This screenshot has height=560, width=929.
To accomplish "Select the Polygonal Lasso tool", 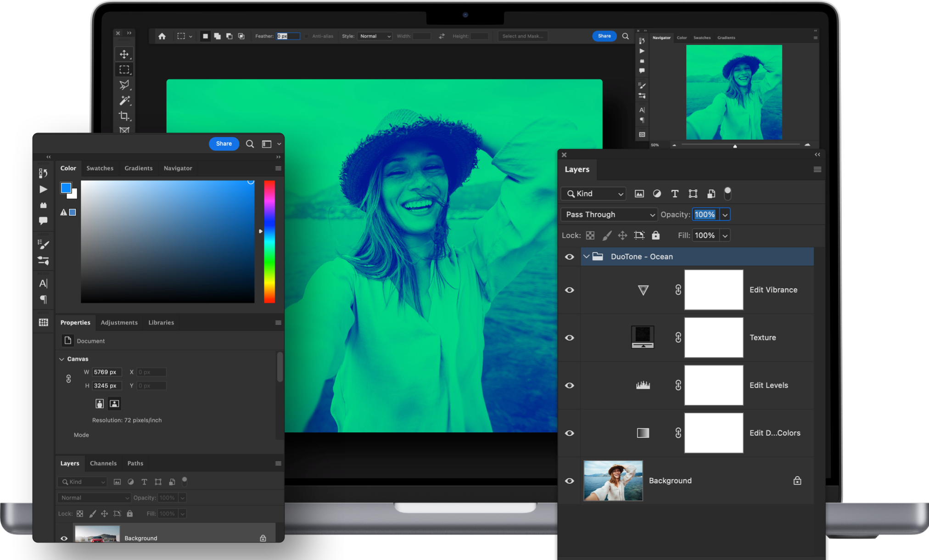I will click(x=124, y=85).
